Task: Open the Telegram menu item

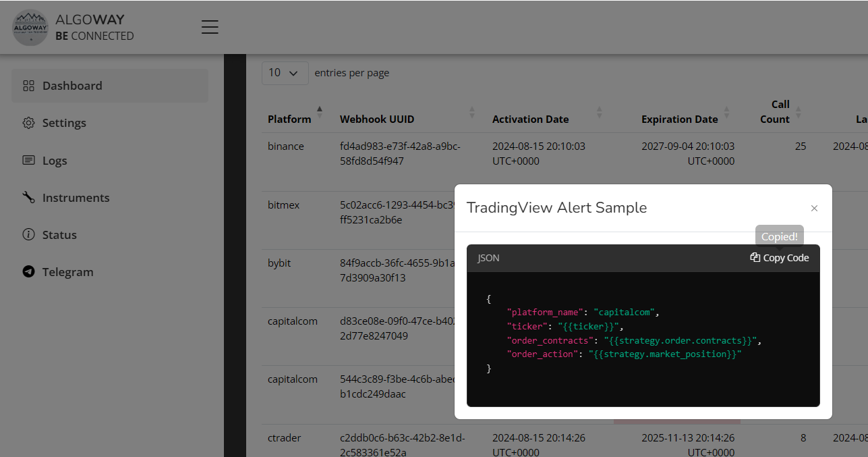Action: [110, 272]
